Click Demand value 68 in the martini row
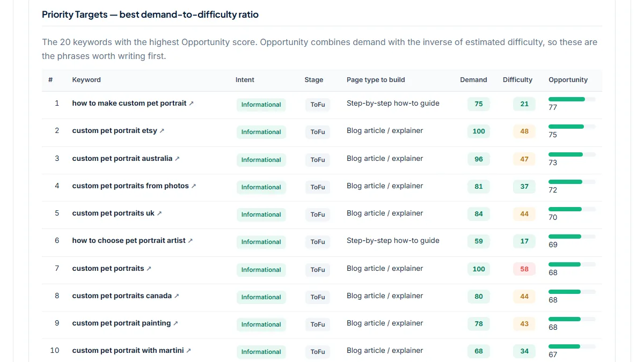Viewport: 644px width, 362px height. click(x=479, y=351)
